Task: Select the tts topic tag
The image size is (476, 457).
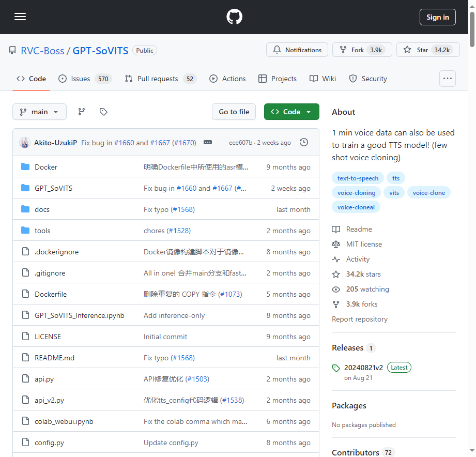Action: [x=395, y=178]
